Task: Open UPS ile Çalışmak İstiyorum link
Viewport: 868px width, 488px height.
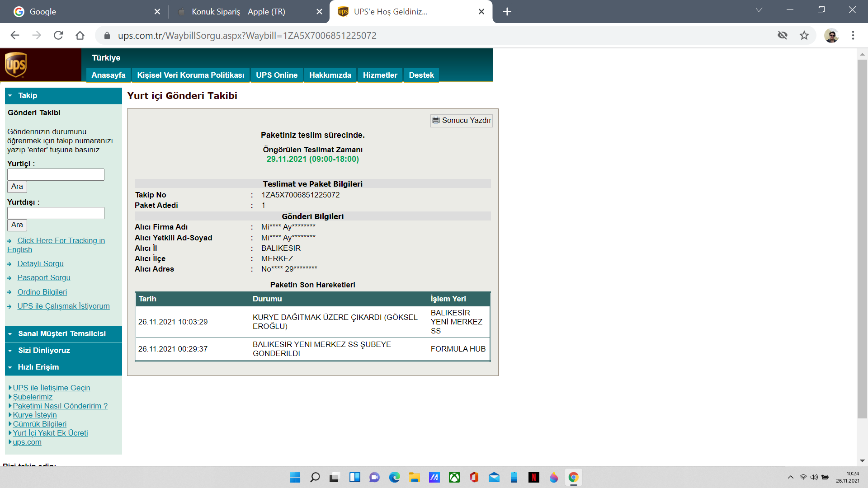Action: [x=63, y=306]
